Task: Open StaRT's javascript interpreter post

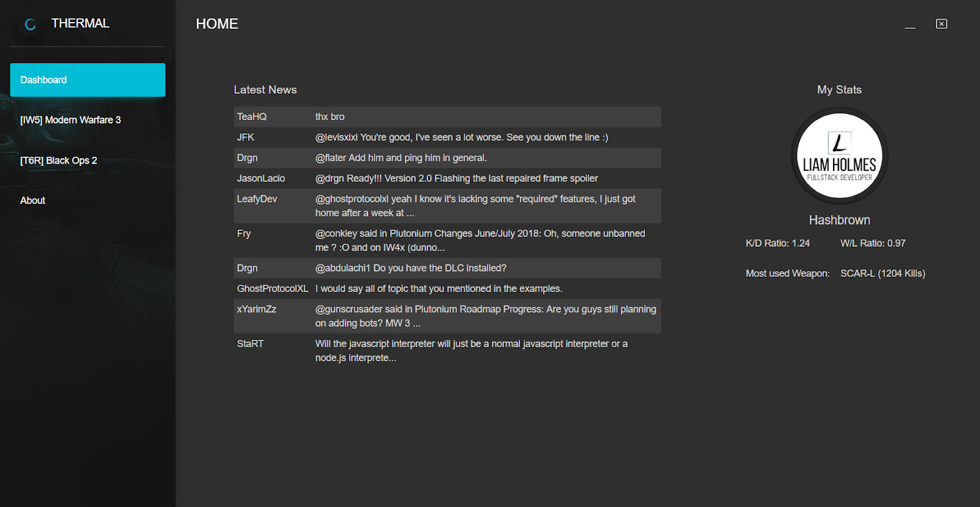Action: click(x=447, y=351)
